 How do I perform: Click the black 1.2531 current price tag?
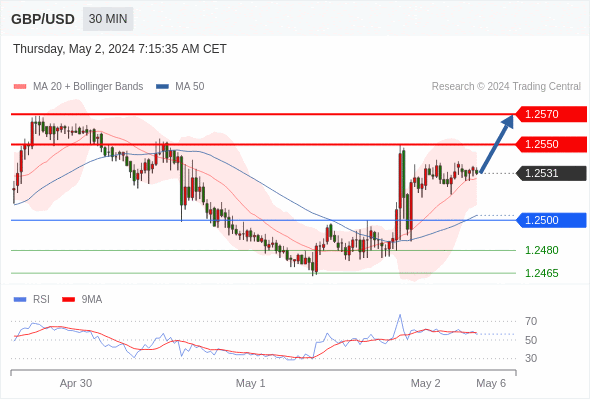click(550, 173)
